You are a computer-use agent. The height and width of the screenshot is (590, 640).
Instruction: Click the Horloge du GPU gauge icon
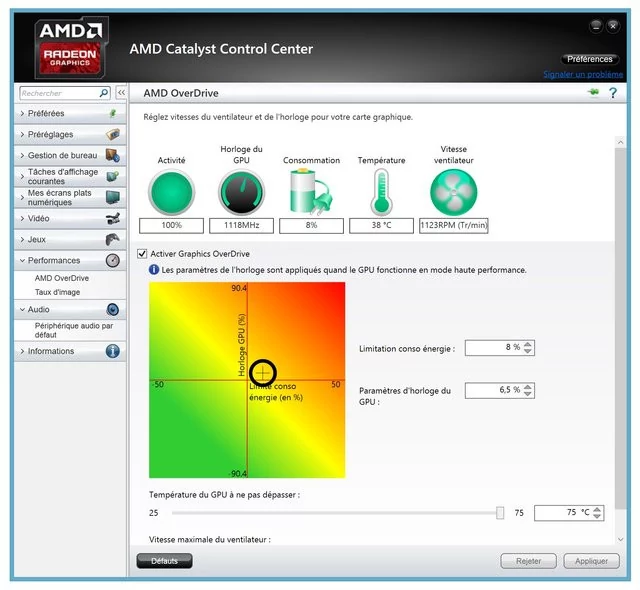pyautogui.click(x=242, y=192)
